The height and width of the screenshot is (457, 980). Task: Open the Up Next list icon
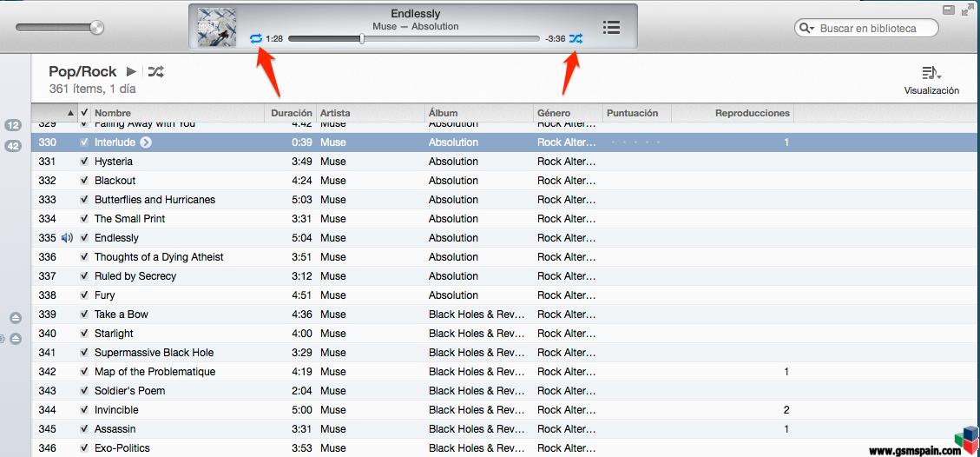coord(611,27)
